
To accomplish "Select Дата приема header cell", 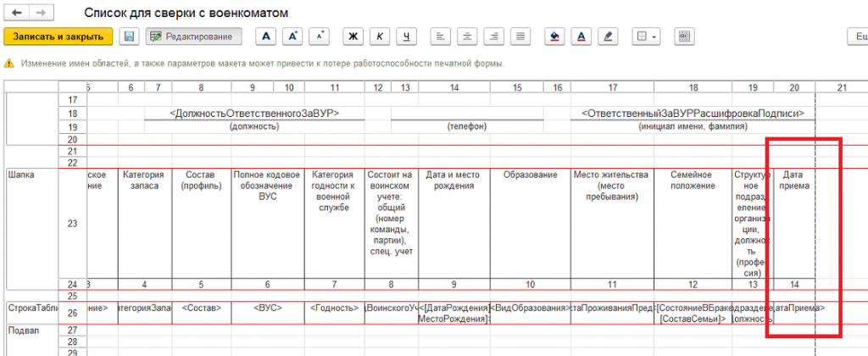I will click(794, 224).
